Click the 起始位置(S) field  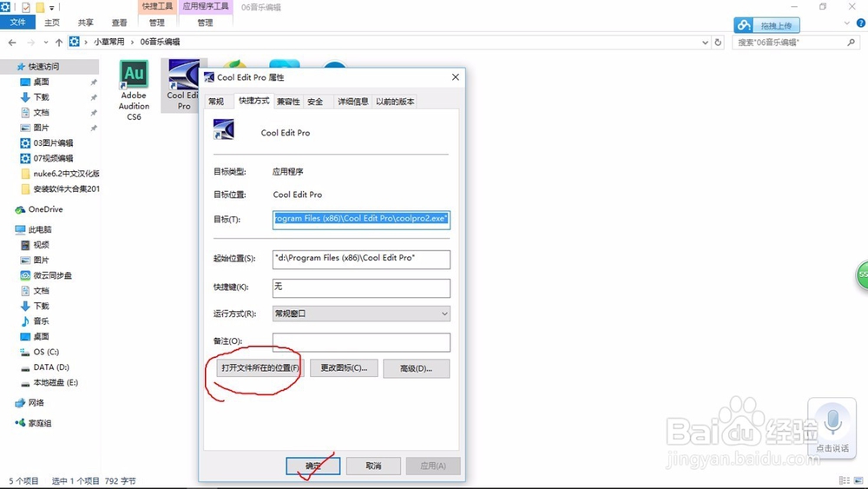click(361, 259)
